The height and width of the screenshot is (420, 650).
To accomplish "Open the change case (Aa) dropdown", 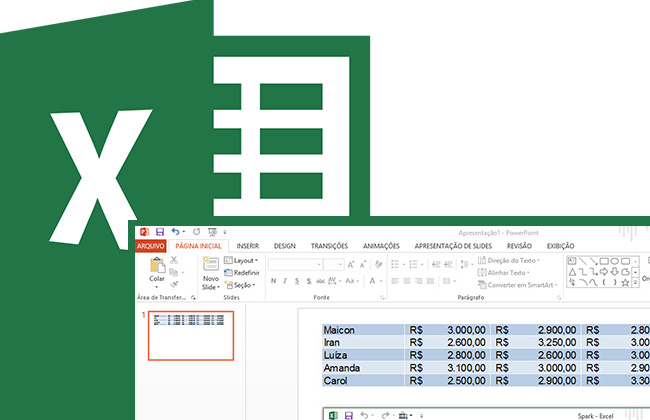I will (352, 281).
